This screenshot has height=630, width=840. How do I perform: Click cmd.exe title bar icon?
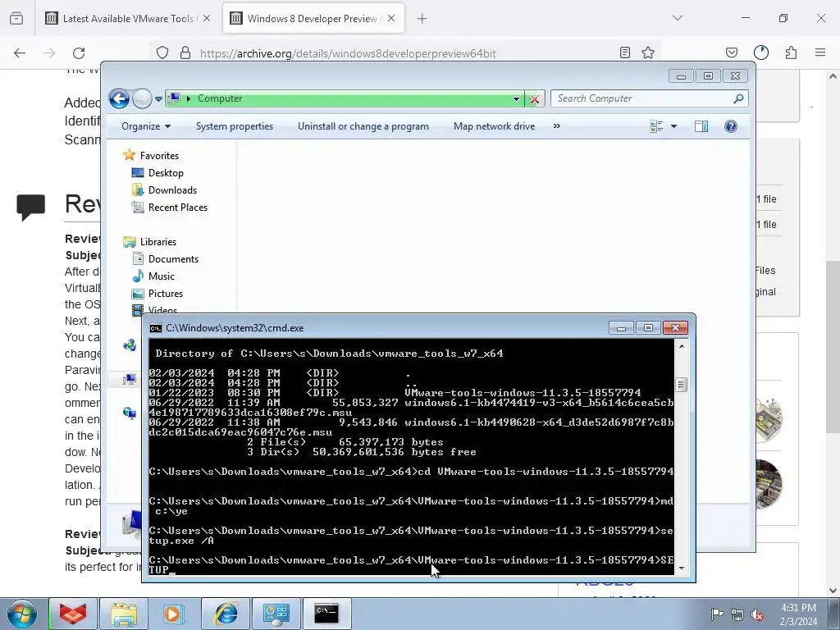[x=156, y=328]
